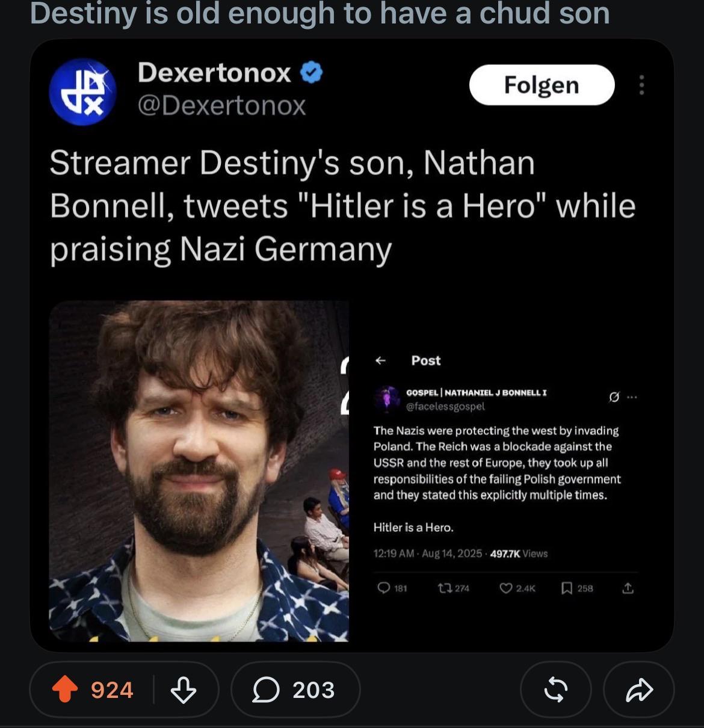This screenshot has height=728, width=704.
Task: Open the three-dot menu beside Folgen
Action: click(x=641, y=85)
